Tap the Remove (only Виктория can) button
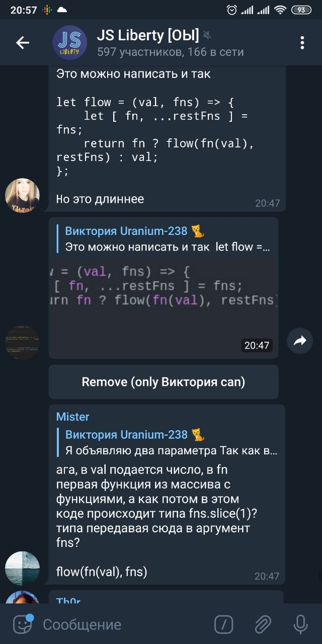 [x=164, y=382]
